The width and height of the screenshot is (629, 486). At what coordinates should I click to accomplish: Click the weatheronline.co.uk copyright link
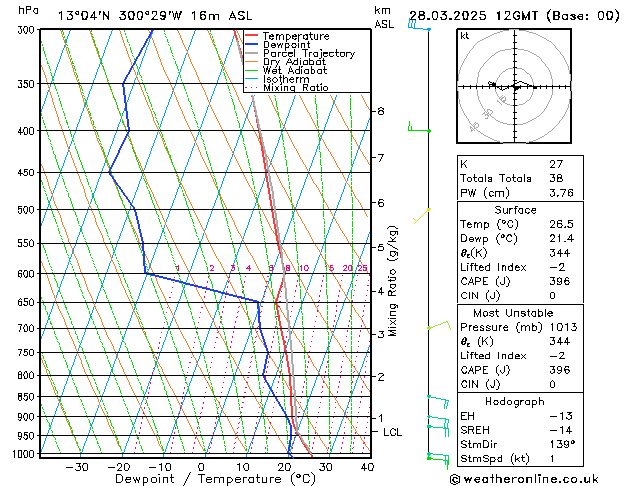524,479
